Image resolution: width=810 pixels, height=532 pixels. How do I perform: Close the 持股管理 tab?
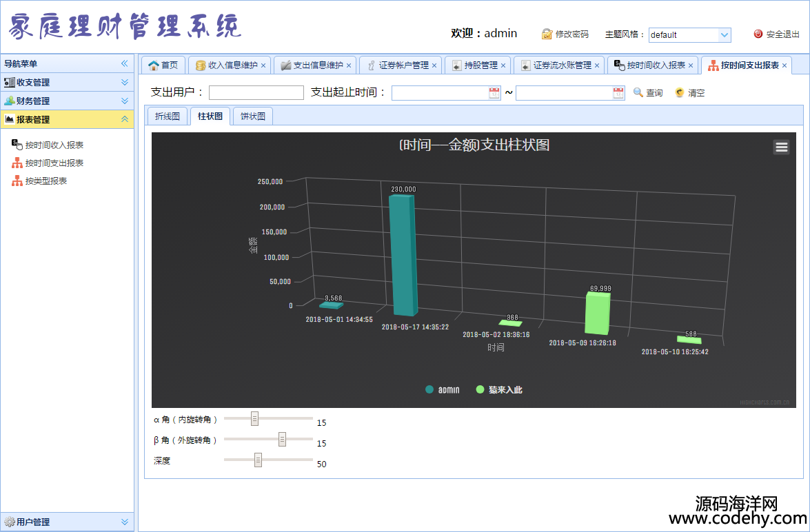[x=503, y=65]
